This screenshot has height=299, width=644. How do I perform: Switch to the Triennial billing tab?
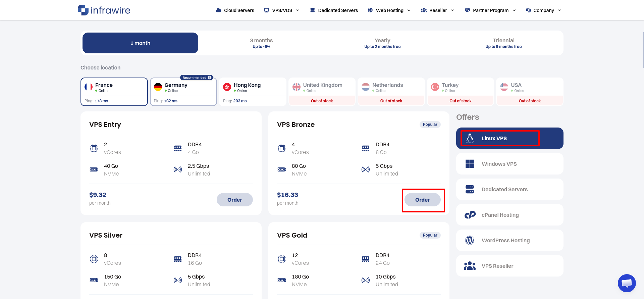503,43
